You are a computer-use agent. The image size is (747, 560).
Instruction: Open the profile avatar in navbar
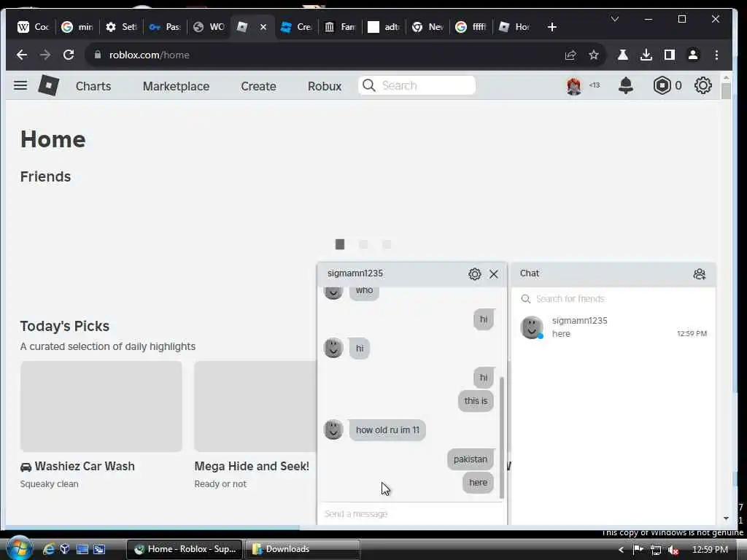[x=573, y=86]
